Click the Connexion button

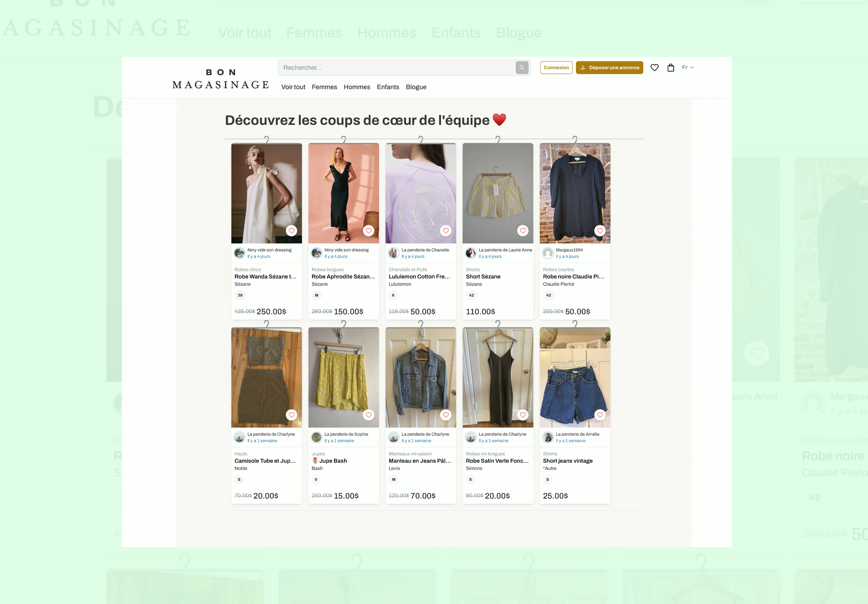click(556, 68)
